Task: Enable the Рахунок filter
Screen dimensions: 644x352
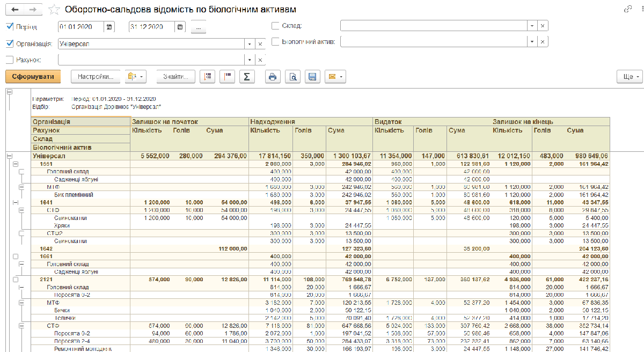Action: point(9,60)
